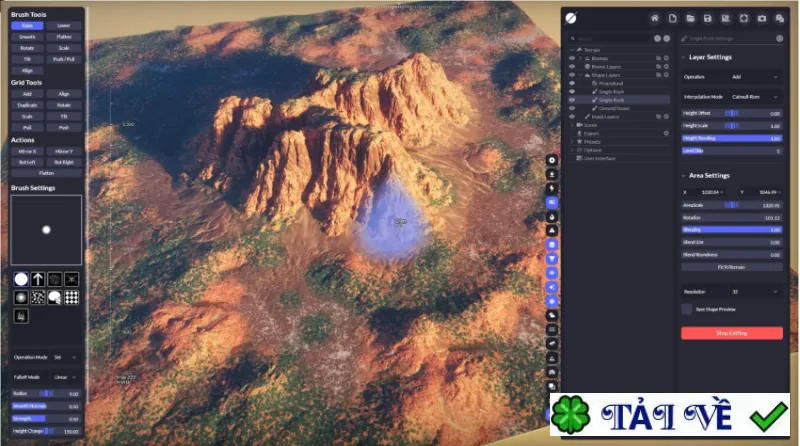Toggle visibility of Mask Layers
The image size is (800, 446).
(572, 117)
